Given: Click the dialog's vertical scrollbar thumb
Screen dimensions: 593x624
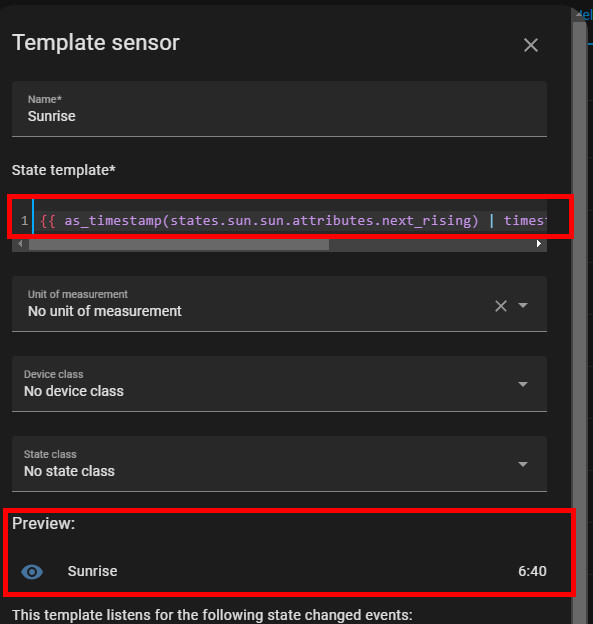Looking at the screenshot, I should coord(579,318).
